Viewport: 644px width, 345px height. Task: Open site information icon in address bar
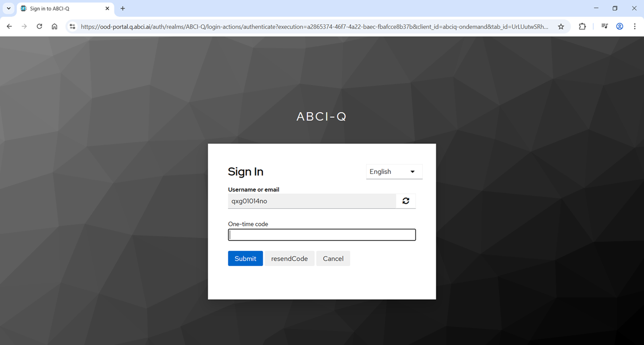tap(72, 27)
